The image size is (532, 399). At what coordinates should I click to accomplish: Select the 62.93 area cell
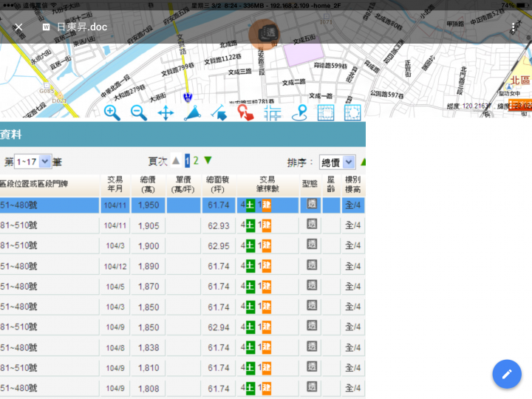(219, 225)
